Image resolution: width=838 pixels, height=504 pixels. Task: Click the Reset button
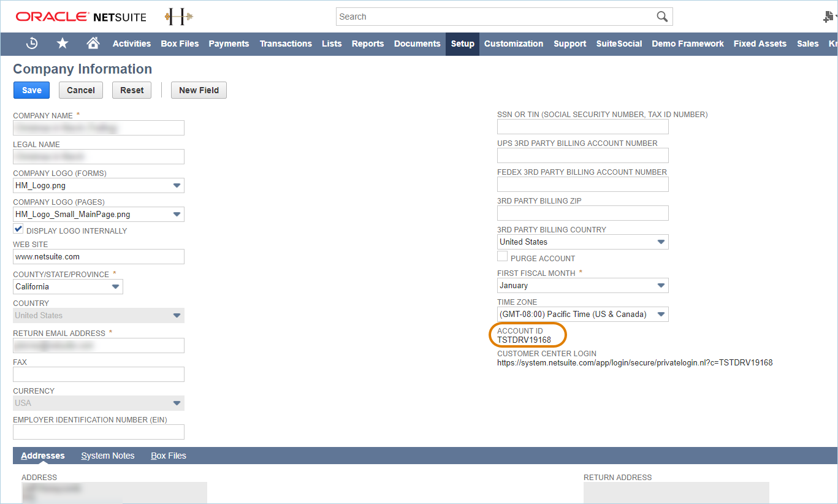(x=132, y=90)
